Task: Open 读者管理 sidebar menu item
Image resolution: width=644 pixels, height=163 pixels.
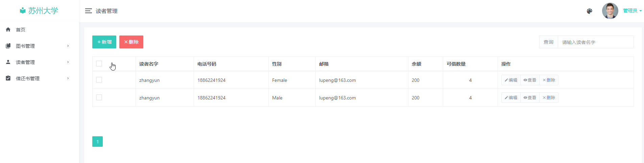Action: [25, 62]
